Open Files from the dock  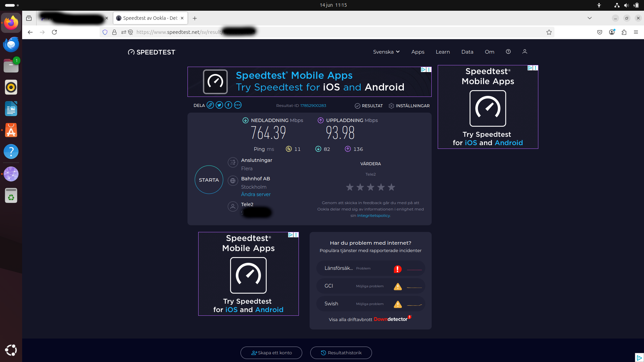(11, 66)
